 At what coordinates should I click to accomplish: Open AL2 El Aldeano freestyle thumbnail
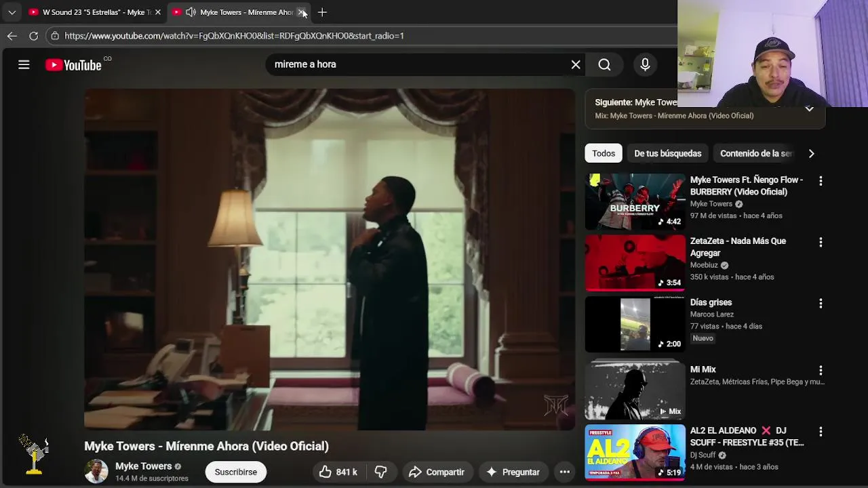tap(635, 452)
